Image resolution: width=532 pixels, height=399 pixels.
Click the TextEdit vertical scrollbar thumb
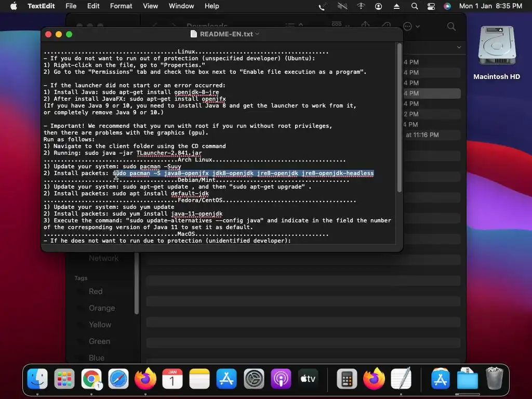coord(400,118)
